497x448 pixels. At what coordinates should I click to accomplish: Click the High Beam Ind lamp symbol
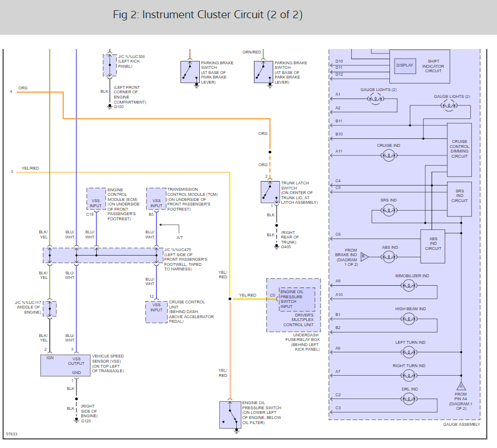(409, 318)
